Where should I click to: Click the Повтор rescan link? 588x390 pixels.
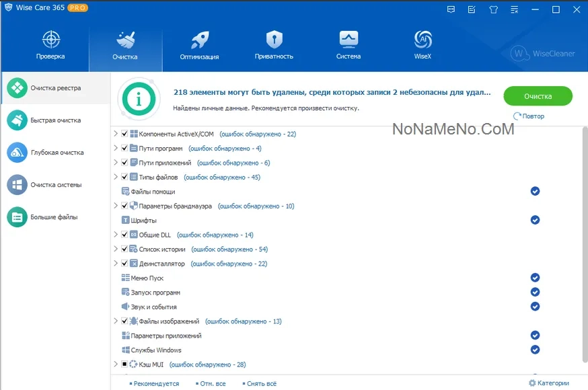pos(529,116)
